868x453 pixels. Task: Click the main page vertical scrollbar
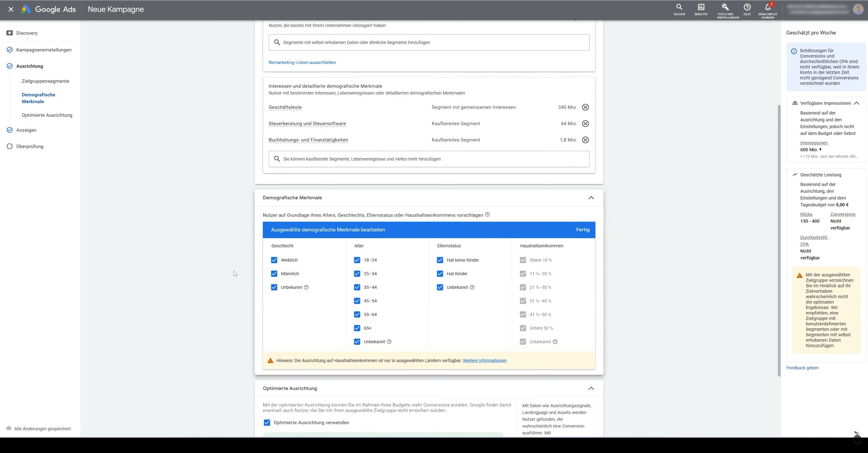click(779, 241)
